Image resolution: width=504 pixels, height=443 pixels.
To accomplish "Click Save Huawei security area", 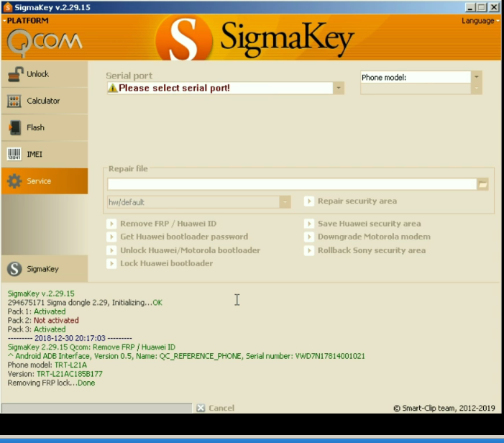I will click(x=362, y=224).
